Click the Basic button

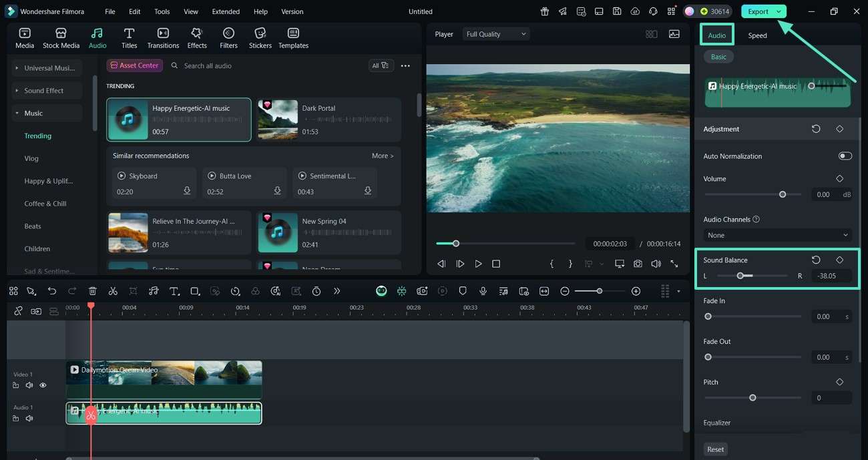(718, 57)
